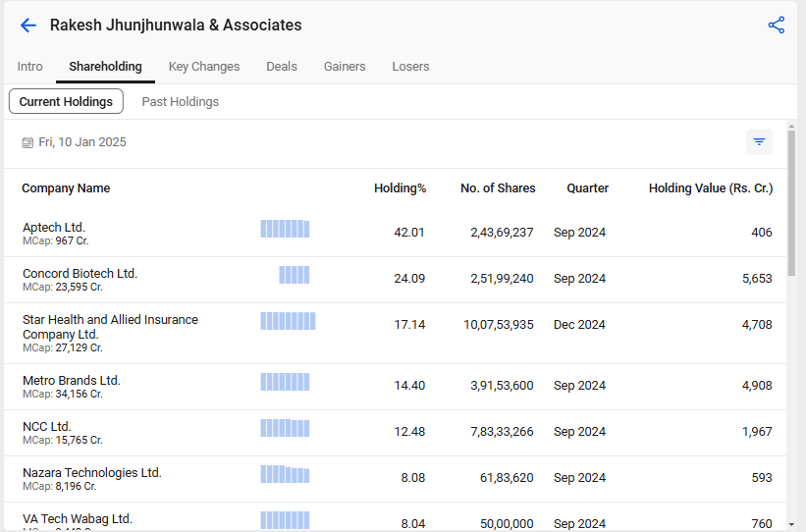Click Aptech Ltd. holding history bar chart
806x532 pixels.
pos(285,229)
